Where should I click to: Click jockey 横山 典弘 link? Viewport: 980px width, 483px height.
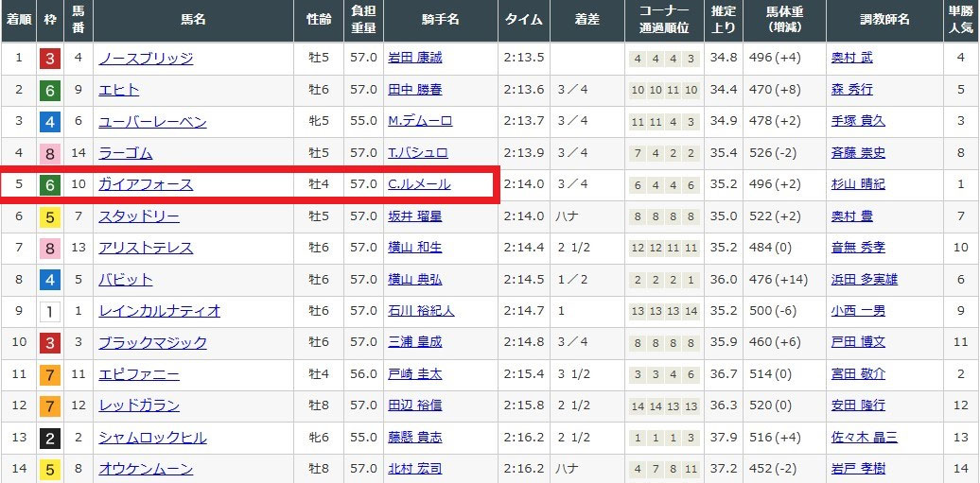(x=414, y=280)
